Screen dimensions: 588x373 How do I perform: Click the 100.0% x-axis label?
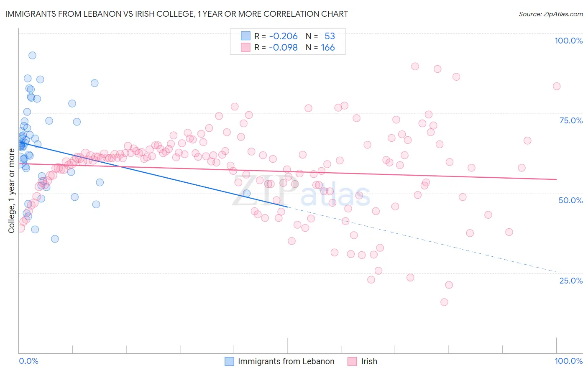point(569,361)
